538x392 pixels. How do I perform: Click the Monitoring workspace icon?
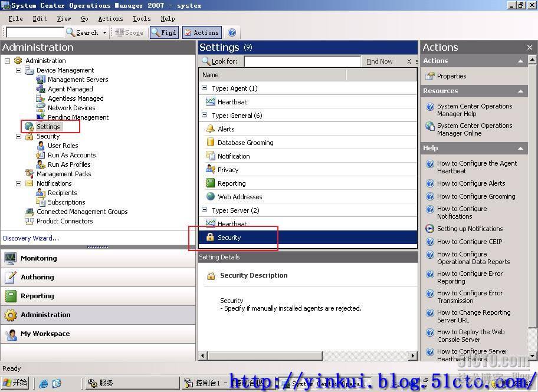[x=11, y=258]
